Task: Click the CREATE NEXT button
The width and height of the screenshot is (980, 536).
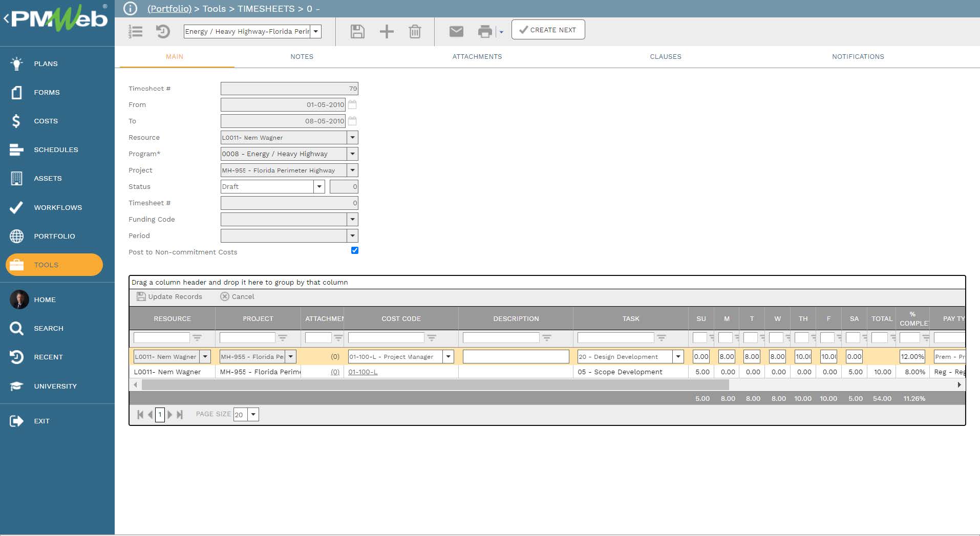Action: click(547, 29)
